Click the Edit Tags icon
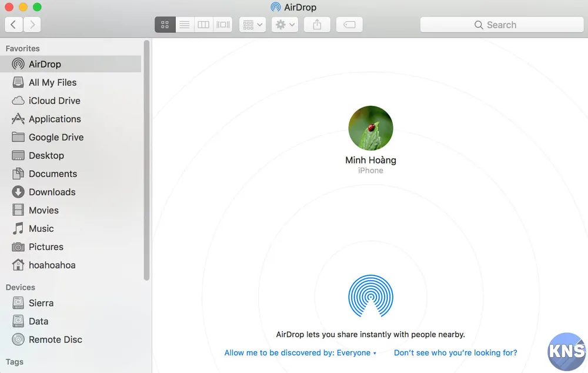588x373 pixels. pos(349,24)
